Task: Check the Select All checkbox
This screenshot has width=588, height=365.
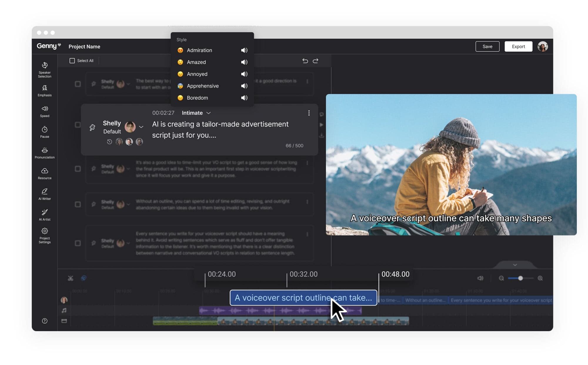Action: 72,61
